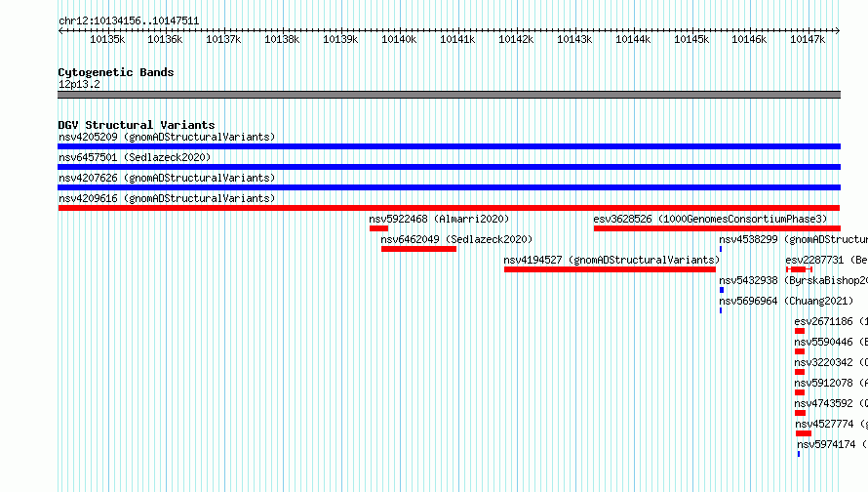The height and width of the screenshot is (492, 868).
Task: Click the nsv4205209 gnomADStructuralVariants label
Action: [x=167, y=137]
